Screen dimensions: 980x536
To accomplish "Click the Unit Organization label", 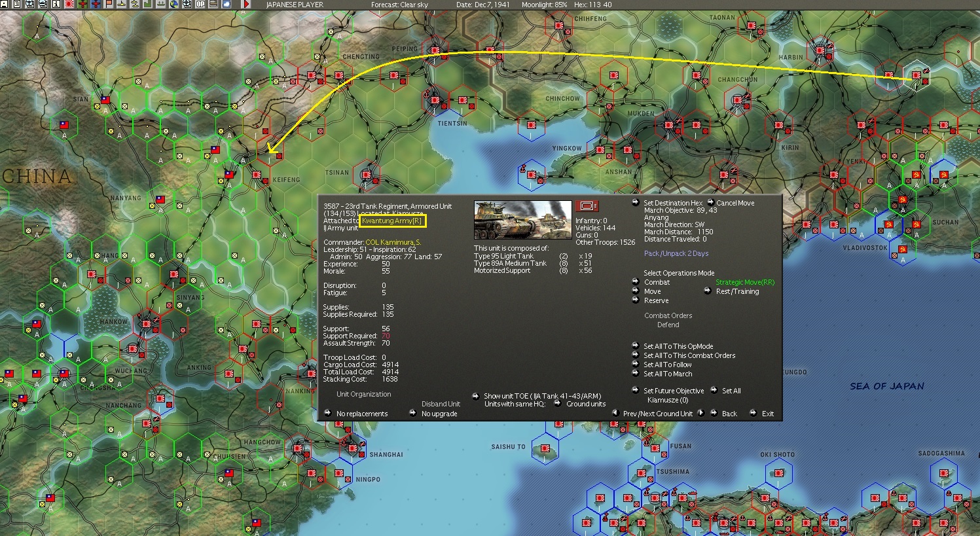I will tap(364, 394).
